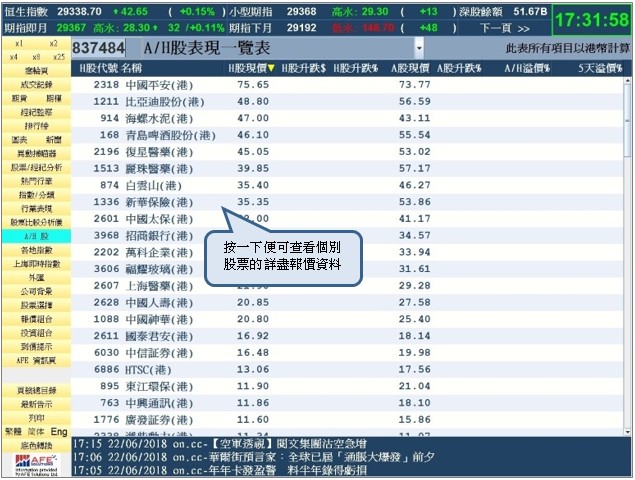Open 最新告示 in the sidebar
The width and height of the screenshot is (635, 480).
36,404
